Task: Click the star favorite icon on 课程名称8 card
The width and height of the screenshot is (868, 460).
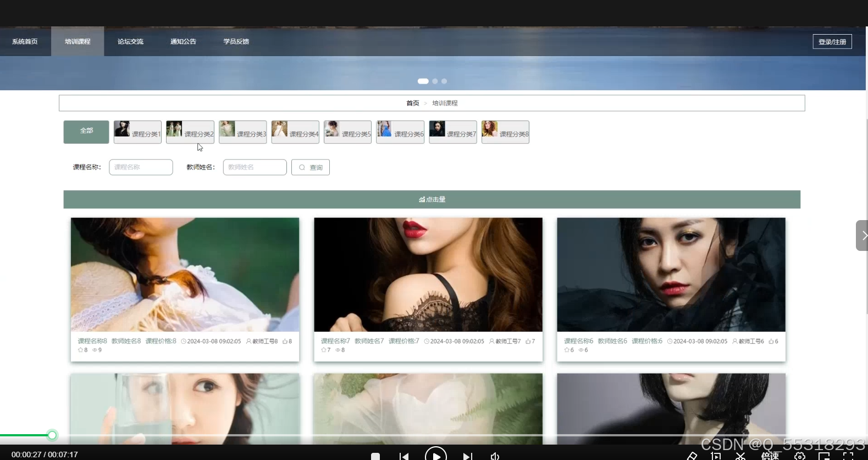Action: [80, 350]
